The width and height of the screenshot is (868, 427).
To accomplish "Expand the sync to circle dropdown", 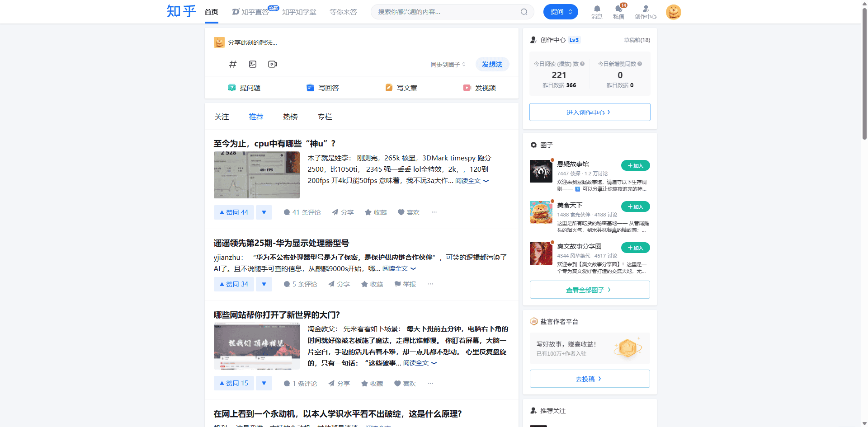I will [448, 65].
